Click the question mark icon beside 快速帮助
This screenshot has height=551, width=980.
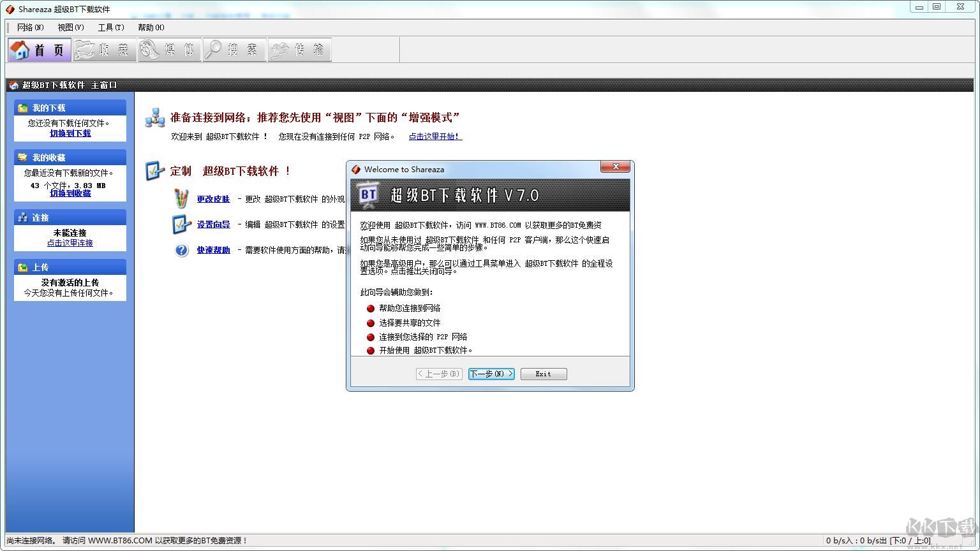coord(182,250)
